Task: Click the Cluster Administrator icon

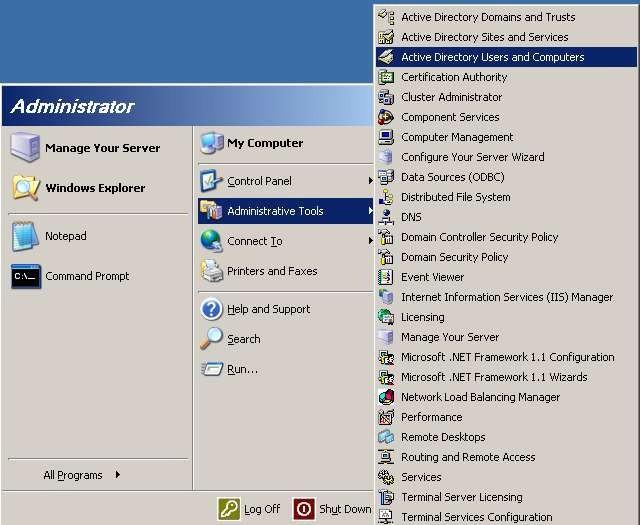Action: coord(386,97)
